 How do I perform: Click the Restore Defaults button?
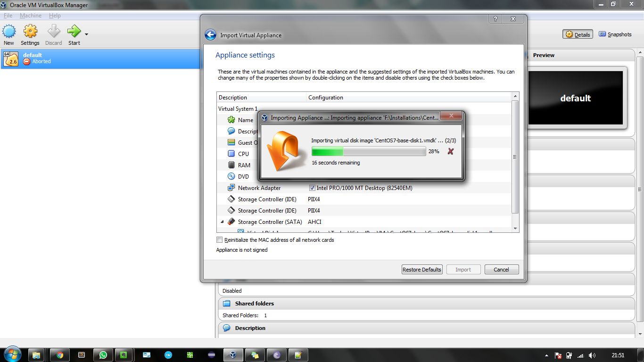point(422,270)
